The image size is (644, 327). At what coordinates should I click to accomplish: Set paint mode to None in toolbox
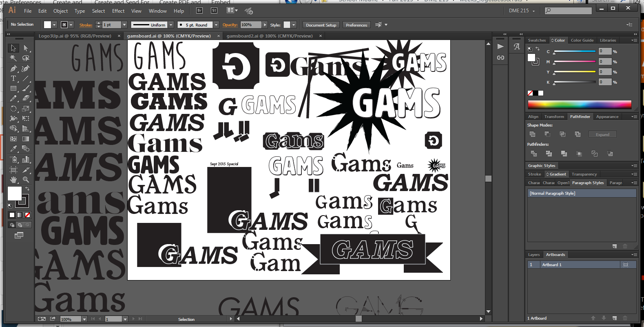tap(28, 215)
